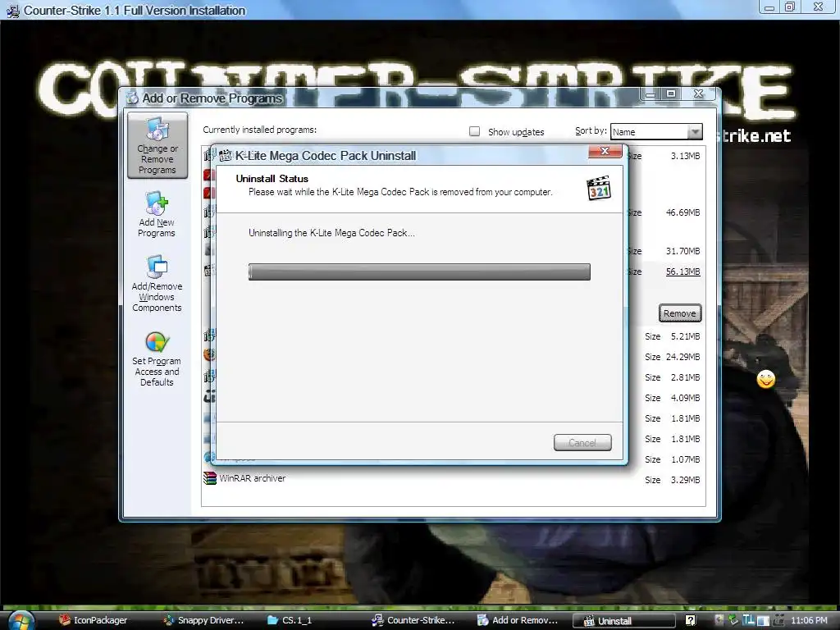Maximize the Add or Remove Programs window

point(671,94)
